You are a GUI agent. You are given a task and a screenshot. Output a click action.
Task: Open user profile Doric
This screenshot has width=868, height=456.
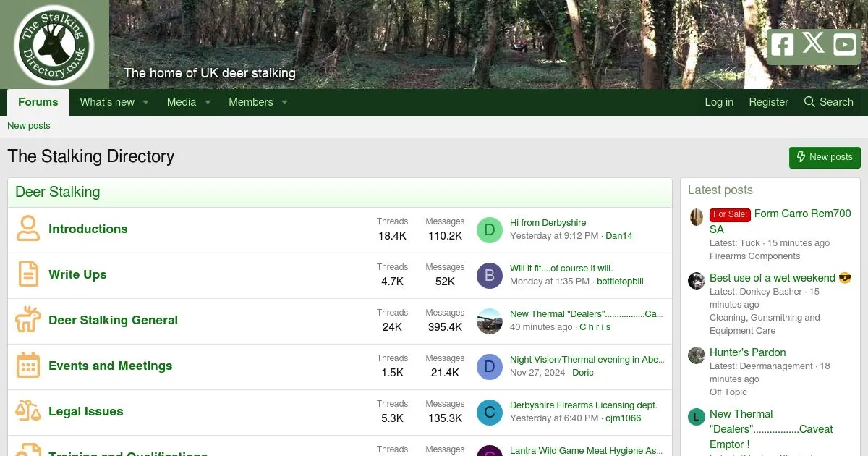pyautogui.click(x=583, y=373)
